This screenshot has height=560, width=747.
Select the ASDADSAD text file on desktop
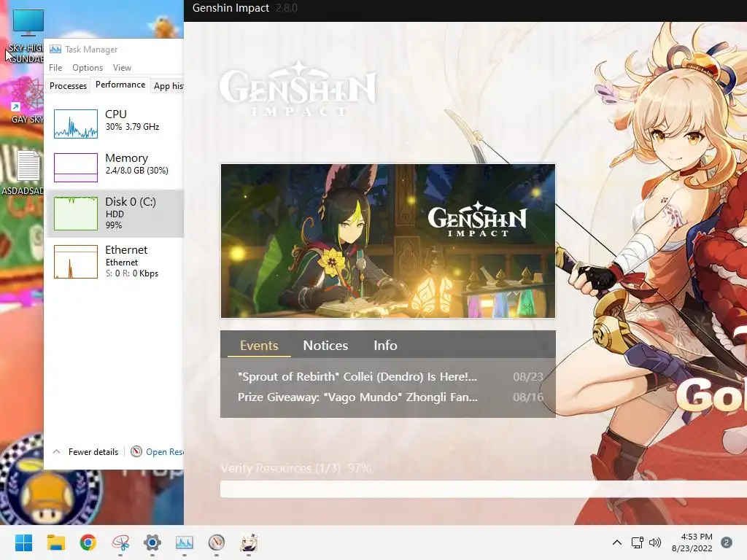[x=24, y=172]
